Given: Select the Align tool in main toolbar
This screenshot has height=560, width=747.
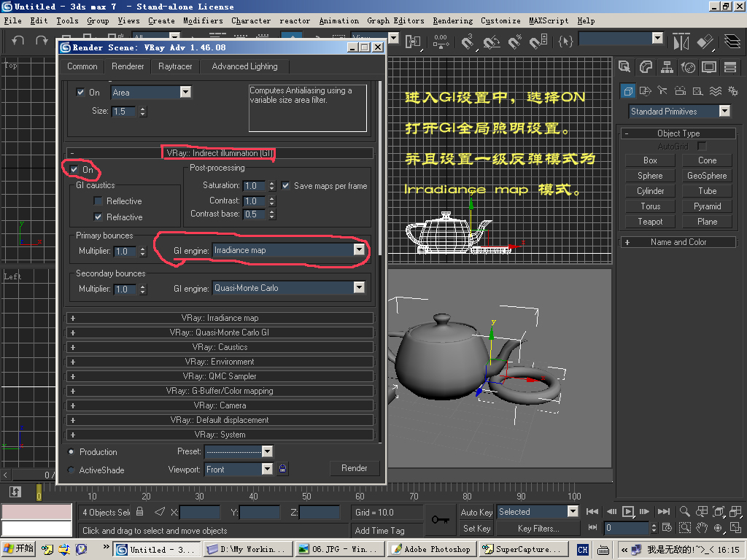Looking at the screenshot, I should click(x=705, y=42).
